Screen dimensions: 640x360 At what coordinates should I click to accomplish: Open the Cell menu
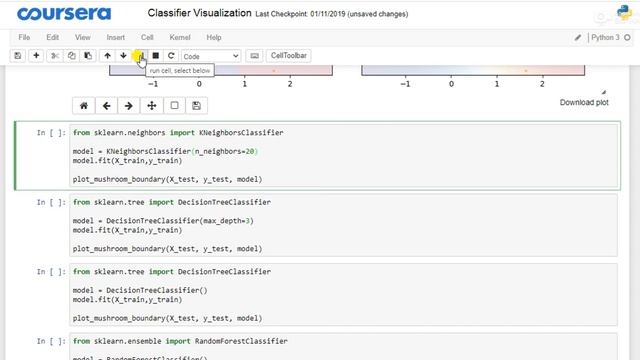pos(147,37)
